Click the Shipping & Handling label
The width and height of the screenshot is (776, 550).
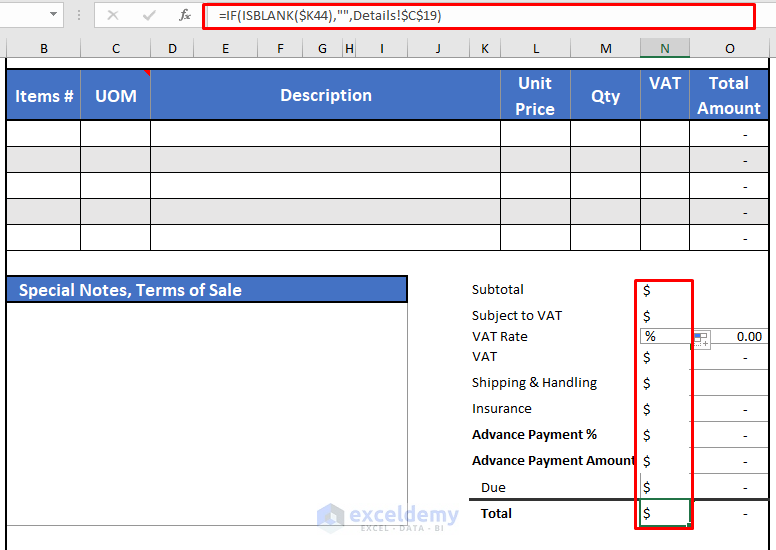pyautogui.click(x=534, y=383)
